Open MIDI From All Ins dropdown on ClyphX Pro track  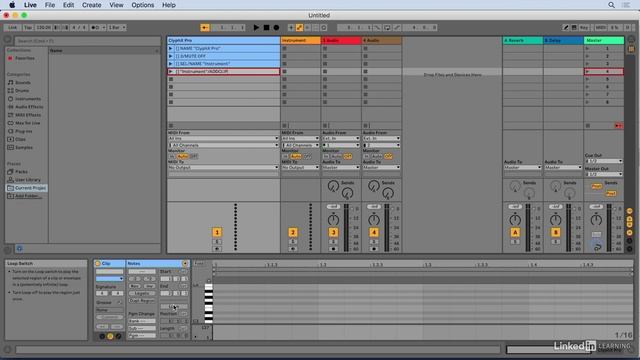[x=223, y=139]
